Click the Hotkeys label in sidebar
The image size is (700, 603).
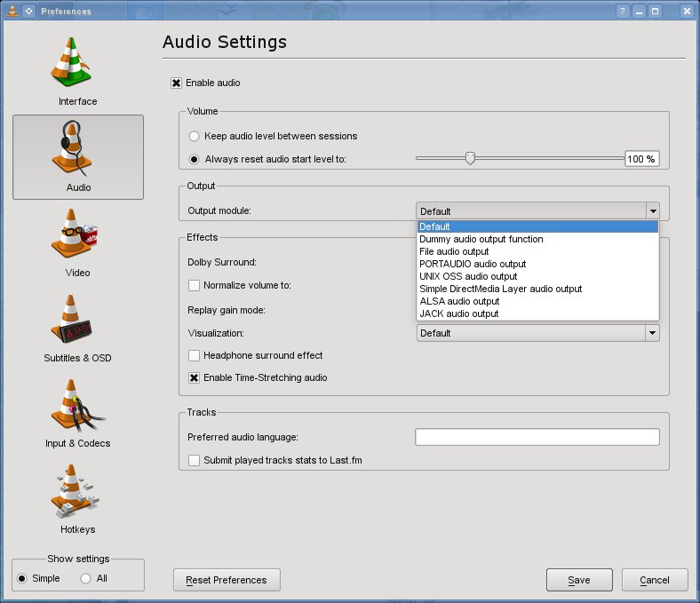point(77,530)
